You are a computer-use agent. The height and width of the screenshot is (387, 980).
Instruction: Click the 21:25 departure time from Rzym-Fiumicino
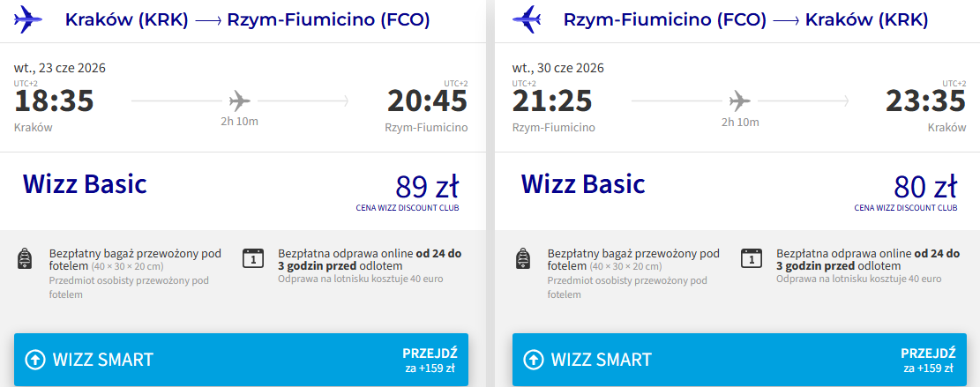552,100
